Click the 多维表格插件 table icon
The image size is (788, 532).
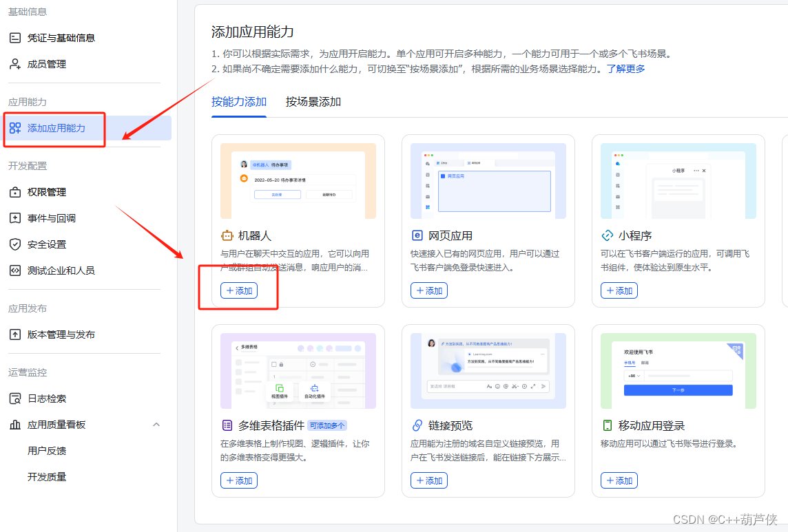tap(227, 425)
